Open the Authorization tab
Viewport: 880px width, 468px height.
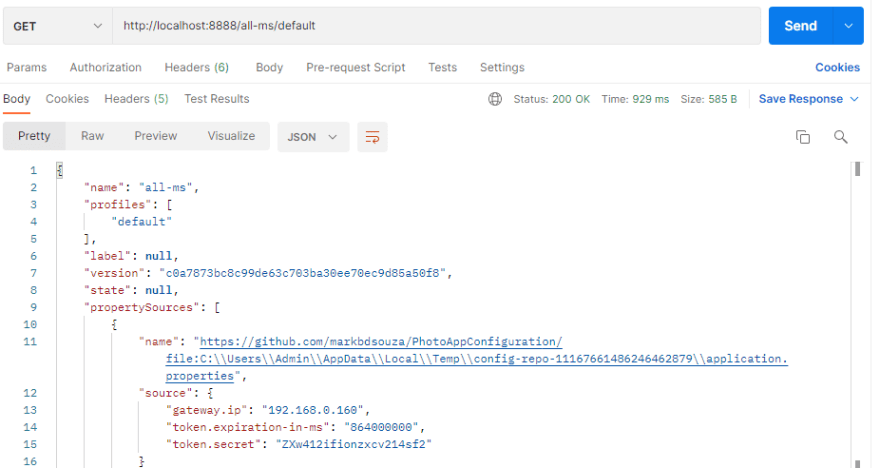tap(106, 68)
